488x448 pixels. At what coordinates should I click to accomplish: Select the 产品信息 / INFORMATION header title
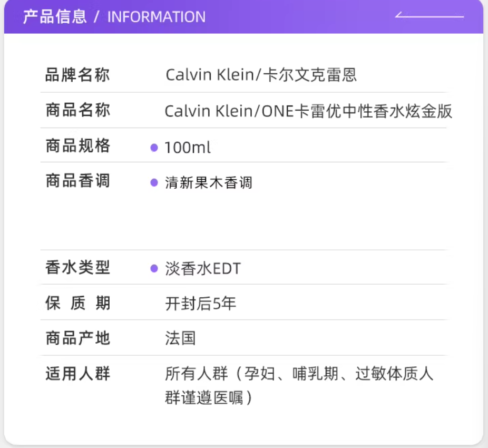(114, 16)
